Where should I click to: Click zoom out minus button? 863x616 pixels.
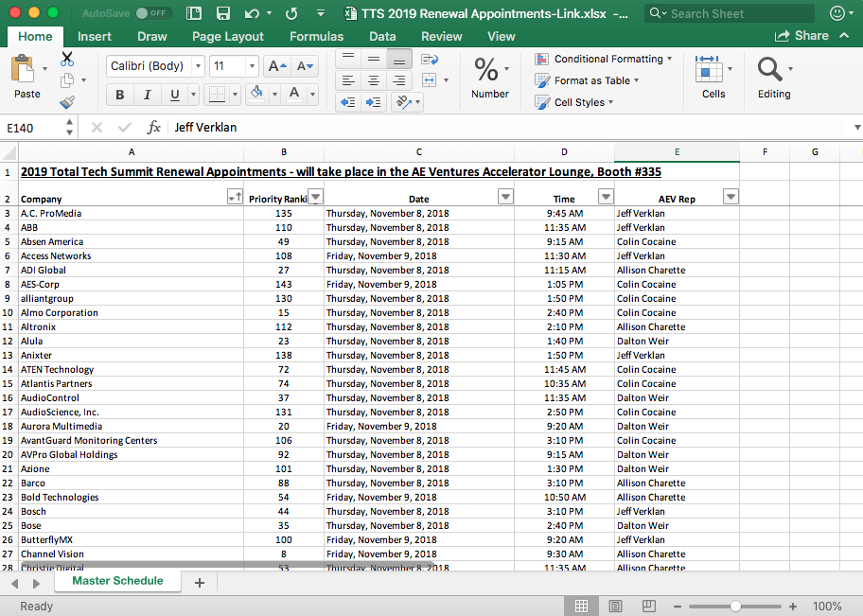678,607
